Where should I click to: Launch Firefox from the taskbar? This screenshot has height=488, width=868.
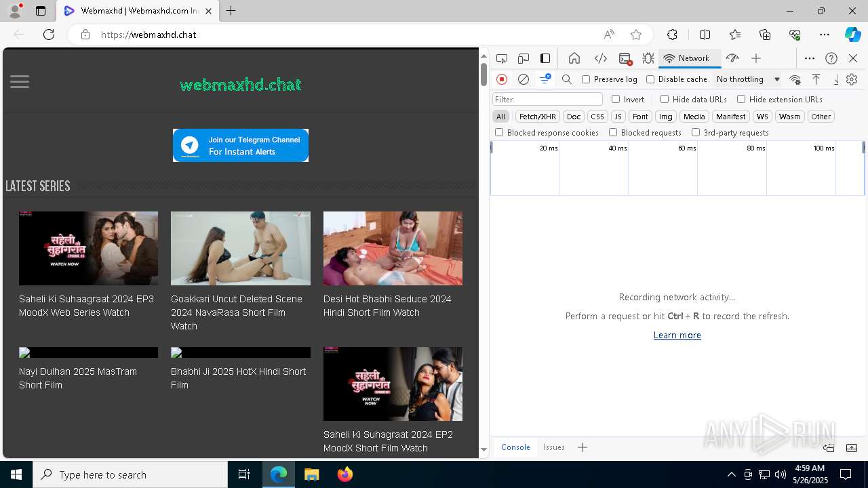point(344,474)
